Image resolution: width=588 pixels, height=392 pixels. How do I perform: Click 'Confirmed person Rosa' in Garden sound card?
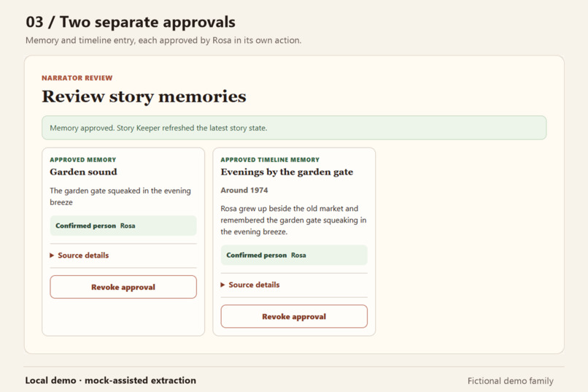[x=123, y=226]
